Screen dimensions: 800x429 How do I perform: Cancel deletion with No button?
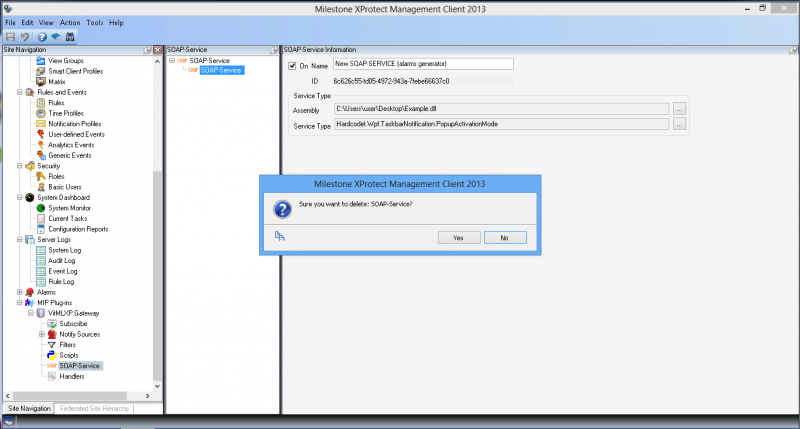click(505, 238)
